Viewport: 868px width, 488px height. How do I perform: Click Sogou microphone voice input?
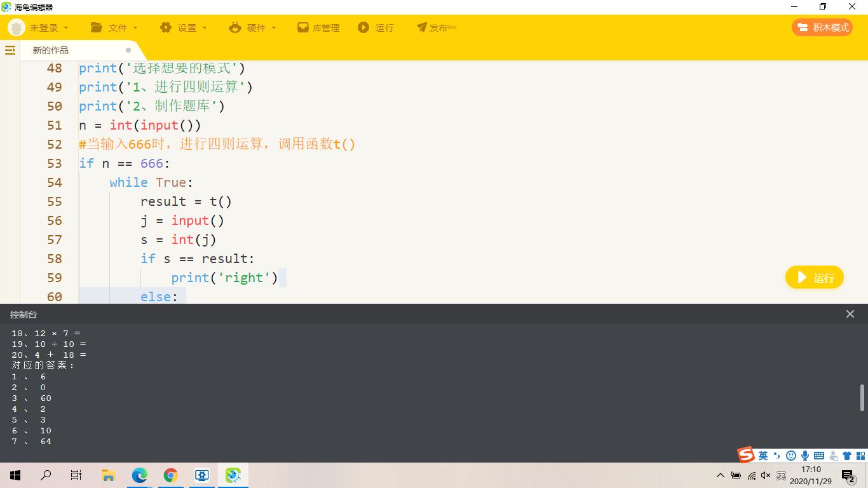pyautogui.click(x=805, y=456)
